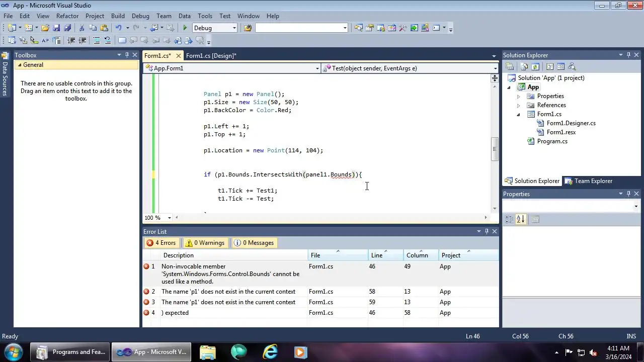The height and width of the screenshot is (362, 644).
Task: Open the Build menu
Action: 118,16
